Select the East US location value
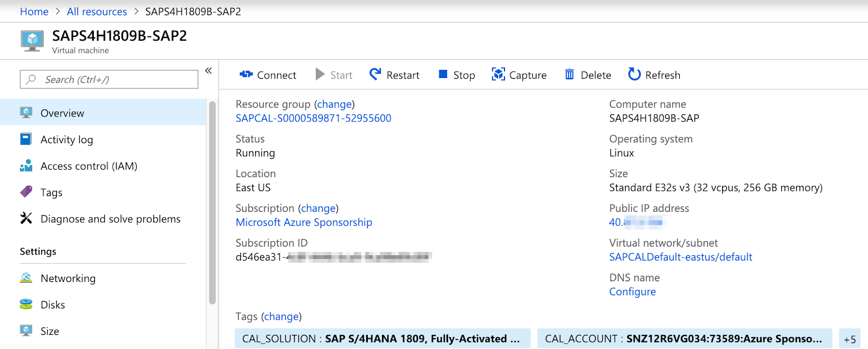This screenshot has width=868, height=349. pyautogui.click(x=253, y=188)
